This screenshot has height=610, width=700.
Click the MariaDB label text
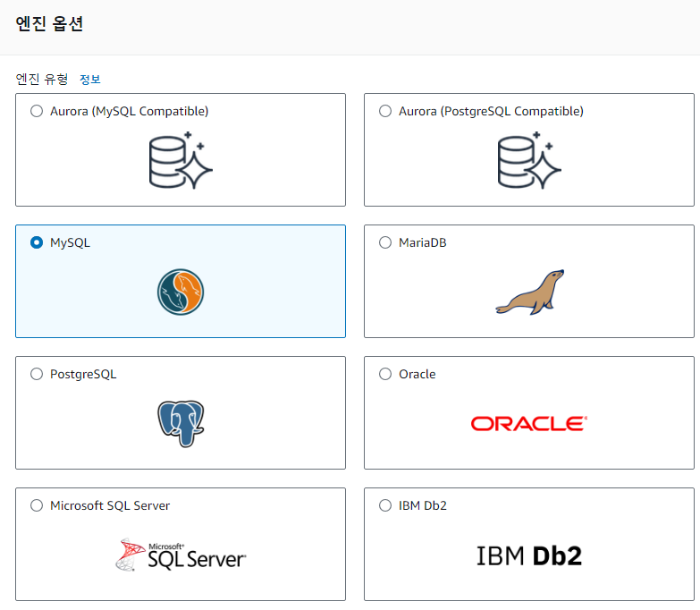click(422, 242)
